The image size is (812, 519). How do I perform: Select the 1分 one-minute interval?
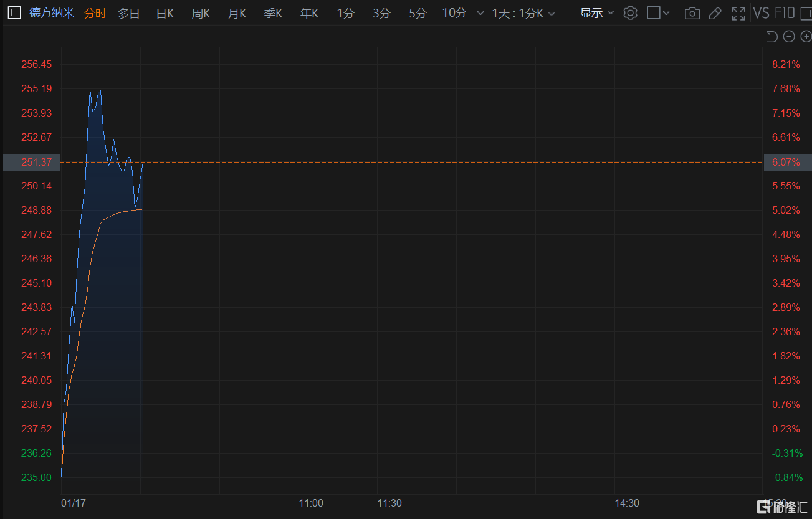point(346,13)
